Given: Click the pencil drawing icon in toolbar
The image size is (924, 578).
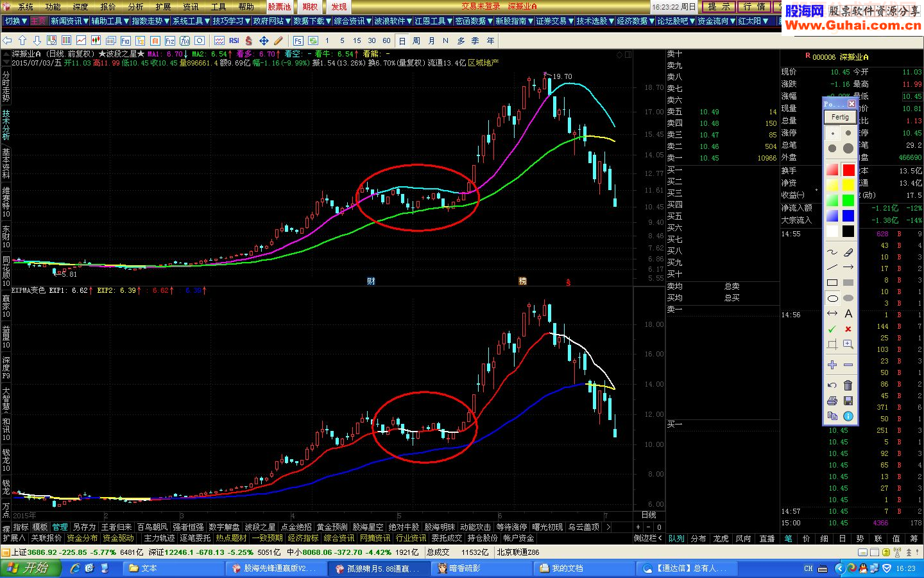Looking at the screenshot, I should [x=278, y=40].
